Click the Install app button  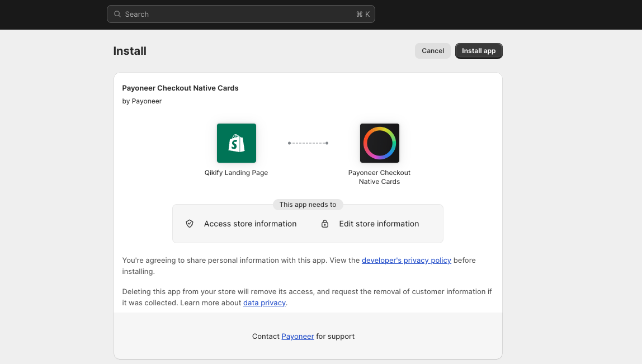coord(479,51)
